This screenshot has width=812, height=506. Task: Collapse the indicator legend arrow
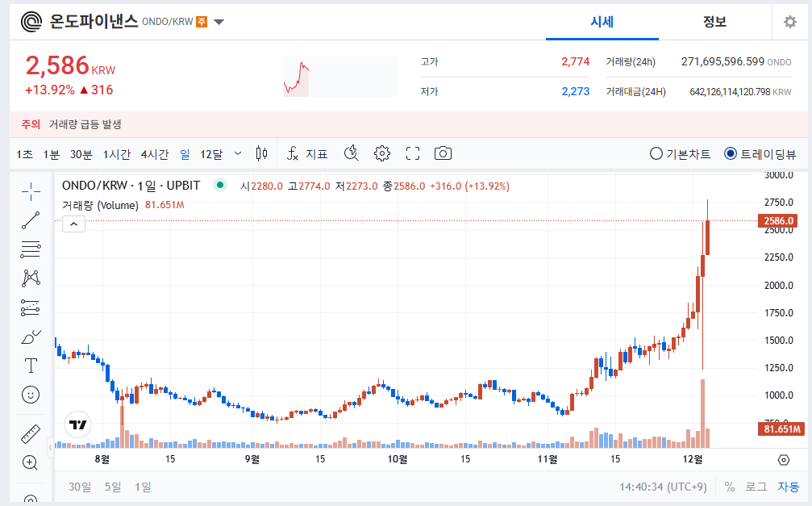coord(73,224)
